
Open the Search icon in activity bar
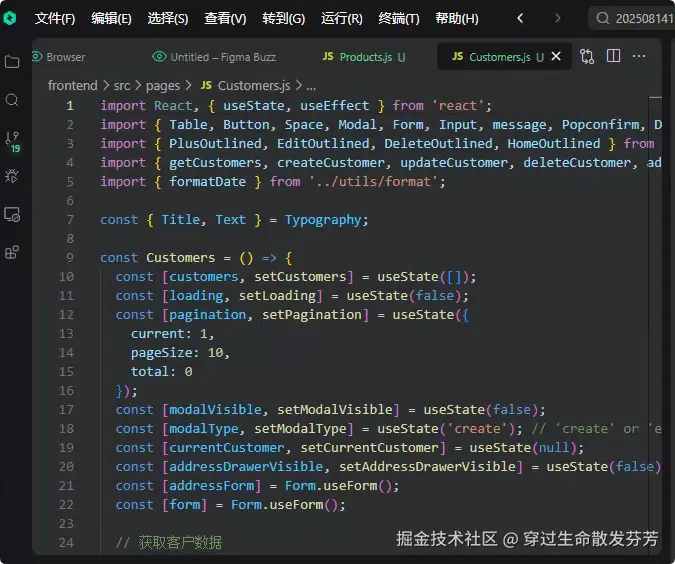(12, 100)
